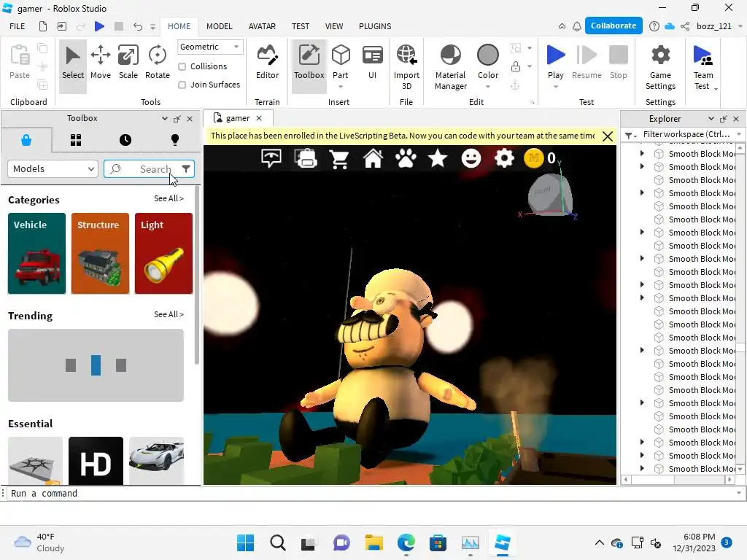Screen dimensions: 747x560
Task: Choose the Rotate tool
Action: coord(158,63)
